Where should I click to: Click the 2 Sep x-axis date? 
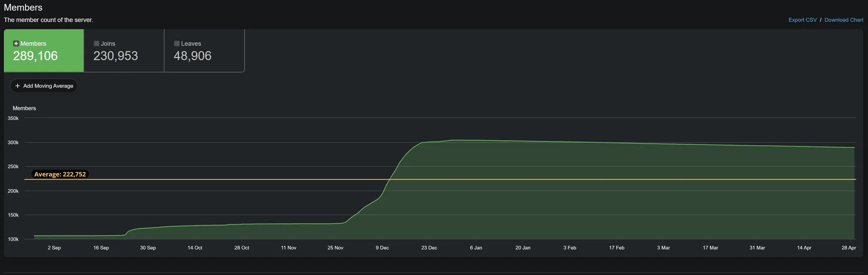(54, 247)
